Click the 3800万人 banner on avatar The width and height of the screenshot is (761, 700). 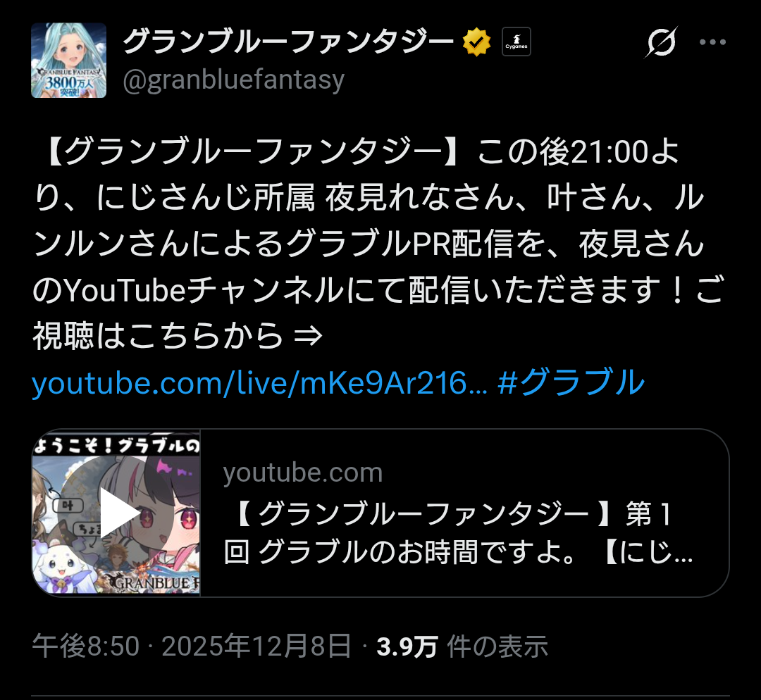(x=69, y=83)
